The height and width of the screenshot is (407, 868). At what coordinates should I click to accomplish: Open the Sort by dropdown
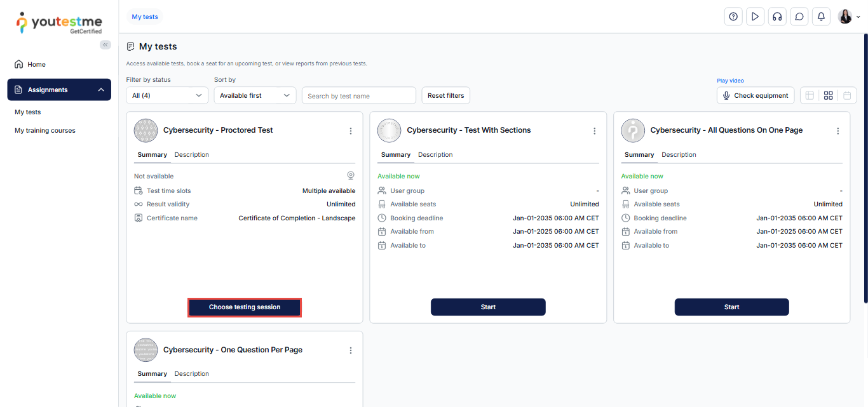point(254,96)
